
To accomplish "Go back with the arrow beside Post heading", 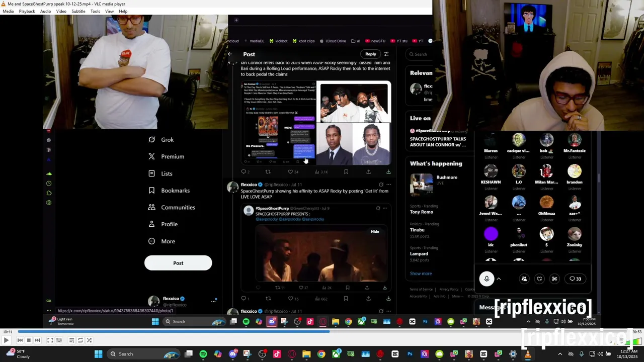I will tap(230, 54).
